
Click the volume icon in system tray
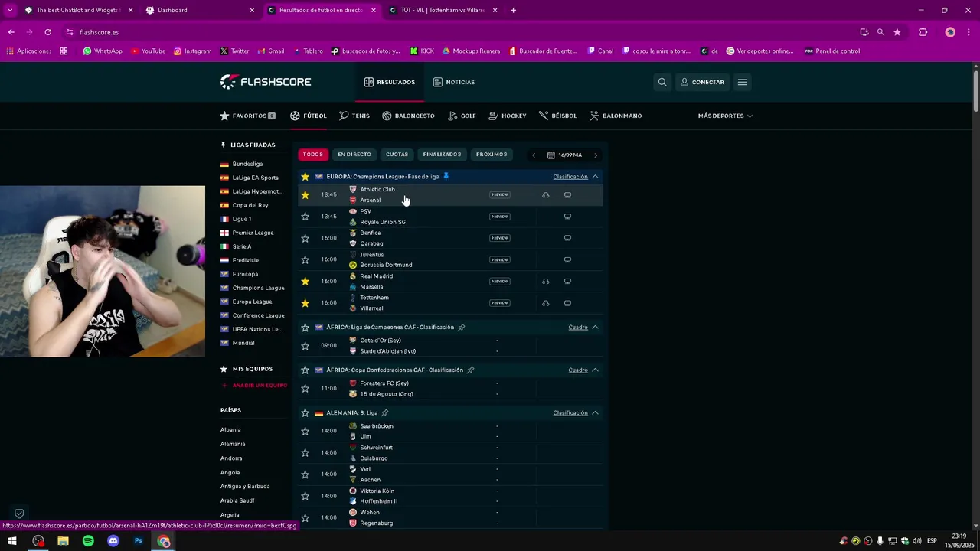point(916,541)
